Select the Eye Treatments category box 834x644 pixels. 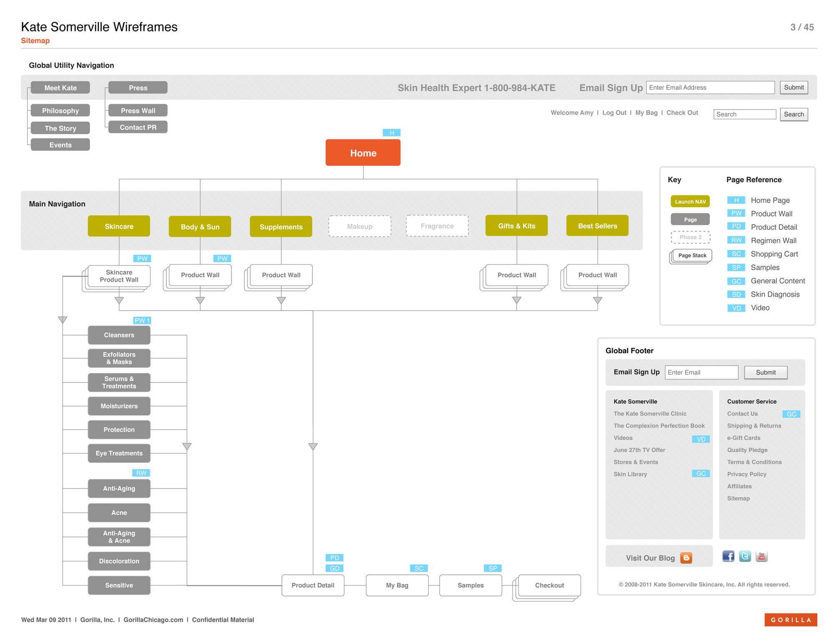point(119,453)
